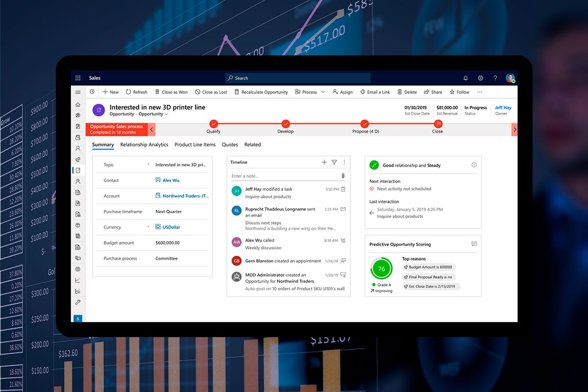Click the 76 score progress ring
588x392 pixels.
tap(382, 269)
